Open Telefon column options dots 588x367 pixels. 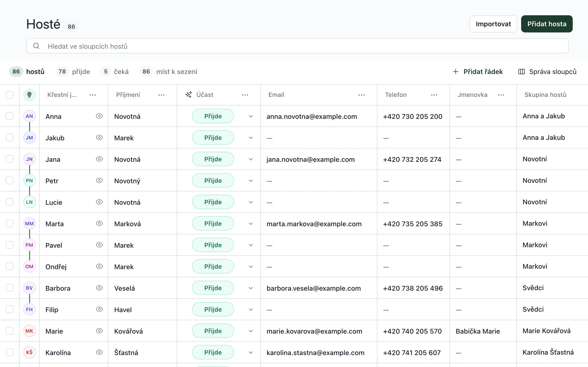coord(434,95)
